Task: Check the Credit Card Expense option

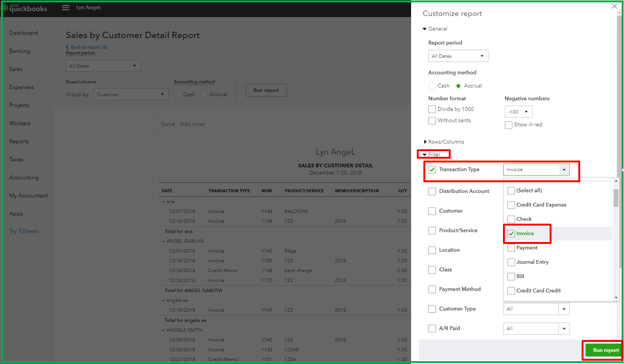Action: pos(511,205)
